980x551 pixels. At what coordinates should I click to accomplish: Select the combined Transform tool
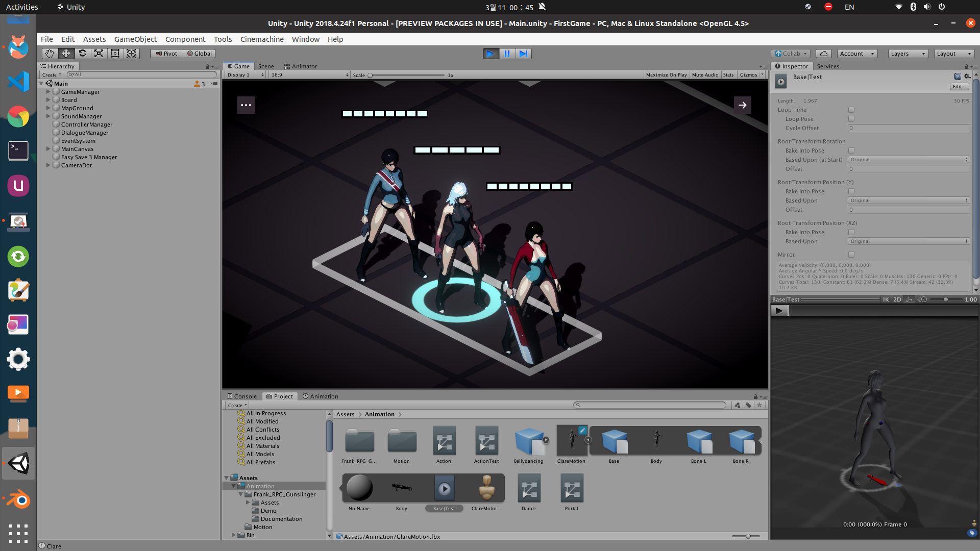click(131, 54)
